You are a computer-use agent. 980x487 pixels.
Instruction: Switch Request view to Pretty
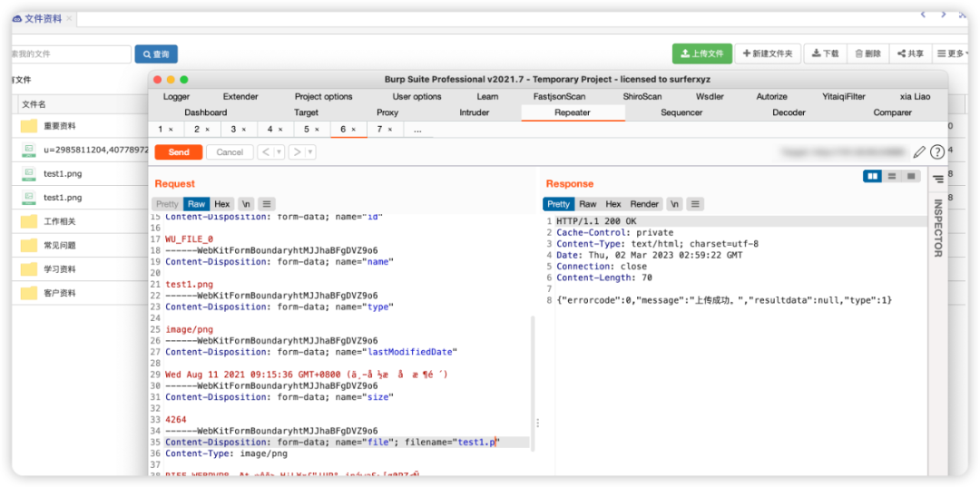(167, 204)
